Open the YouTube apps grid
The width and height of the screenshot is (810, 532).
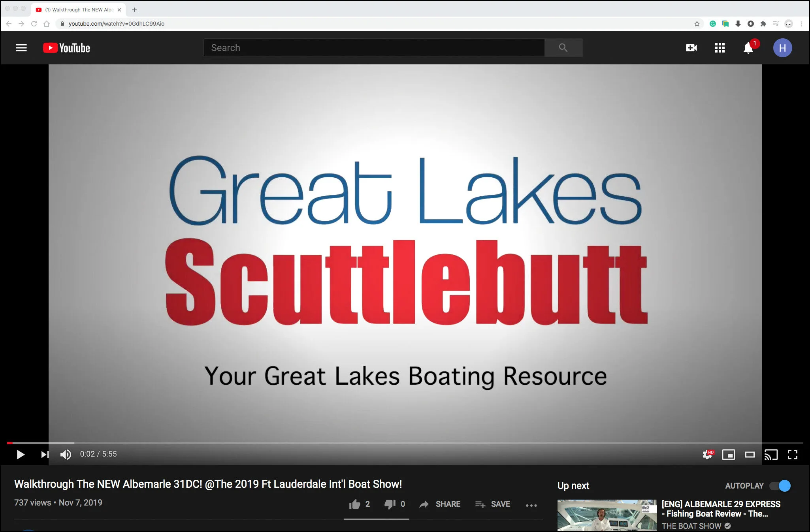click(720, 48)
